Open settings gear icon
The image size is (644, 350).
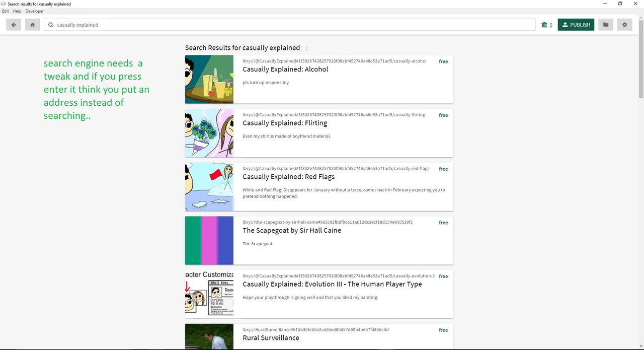pyautogui.click(x=625, y=25)
